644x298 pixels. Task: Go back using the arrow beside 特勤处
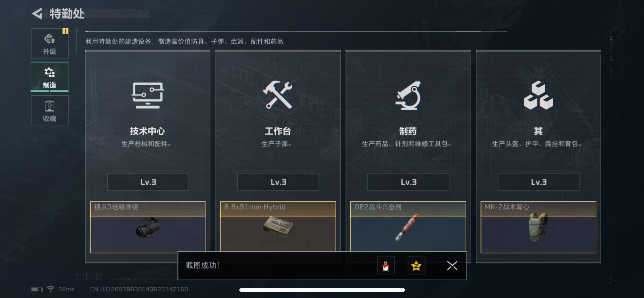(37, 14)
